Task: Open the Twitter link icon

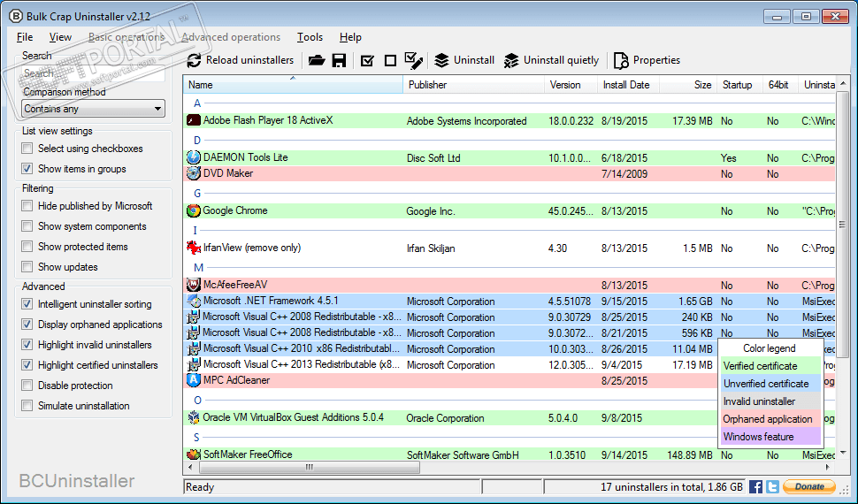Action: coord(772,486)
